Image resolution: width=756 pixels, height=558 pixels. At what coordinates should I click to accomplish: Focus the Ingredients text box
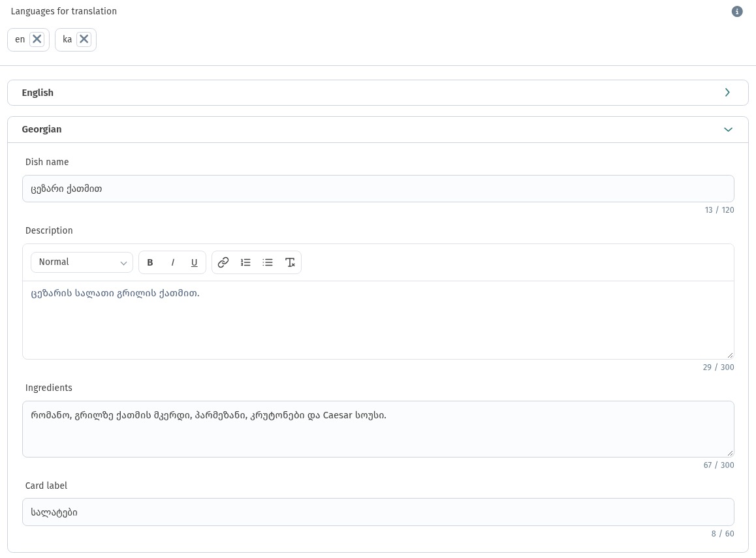coord(378,429)
